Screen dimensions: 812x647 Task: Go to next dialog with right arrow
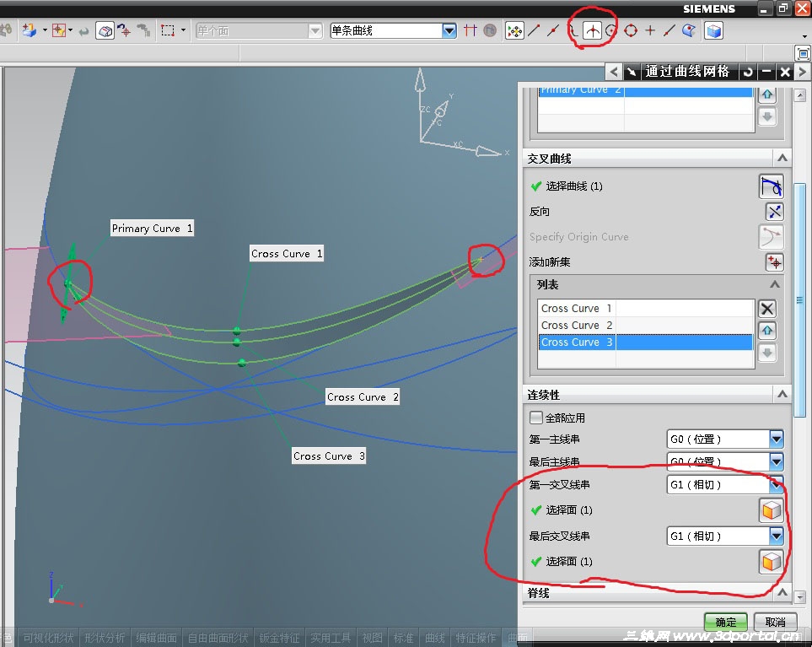pos(803,72)
